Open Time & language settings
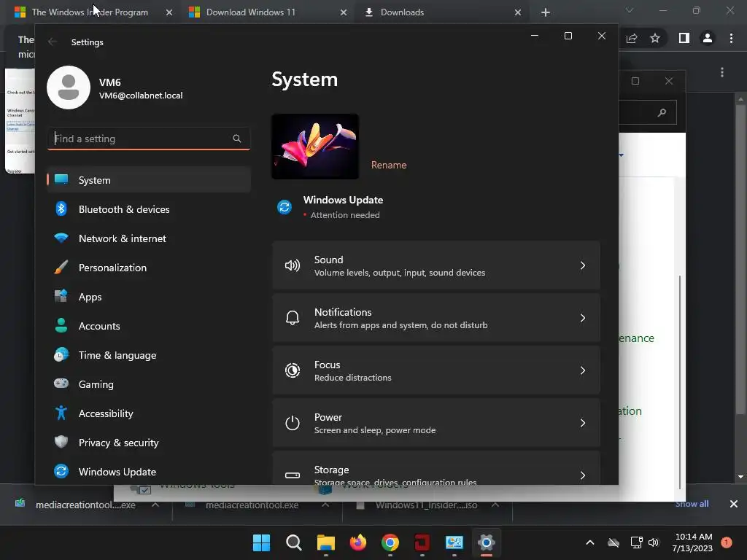 pyautogui.click(x=149, y=355)
